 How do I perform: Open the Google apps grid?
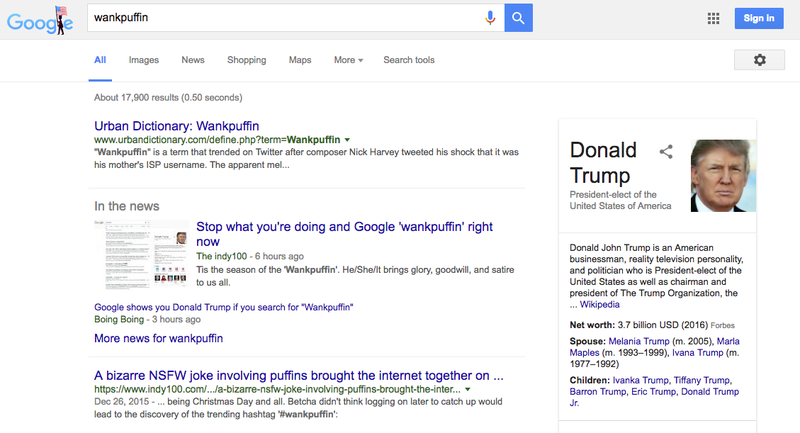pyautogui.click(x=713, y=18)
